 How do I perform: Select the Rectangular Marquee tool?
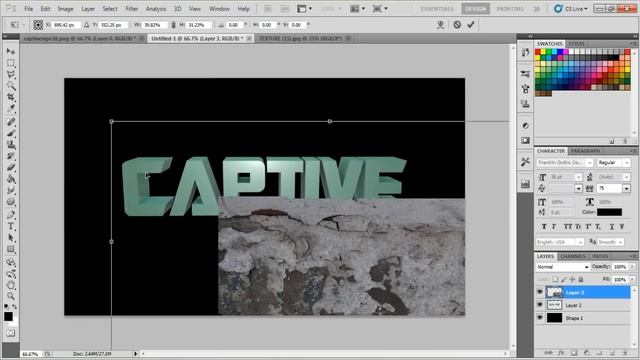(x=11, y=63)
